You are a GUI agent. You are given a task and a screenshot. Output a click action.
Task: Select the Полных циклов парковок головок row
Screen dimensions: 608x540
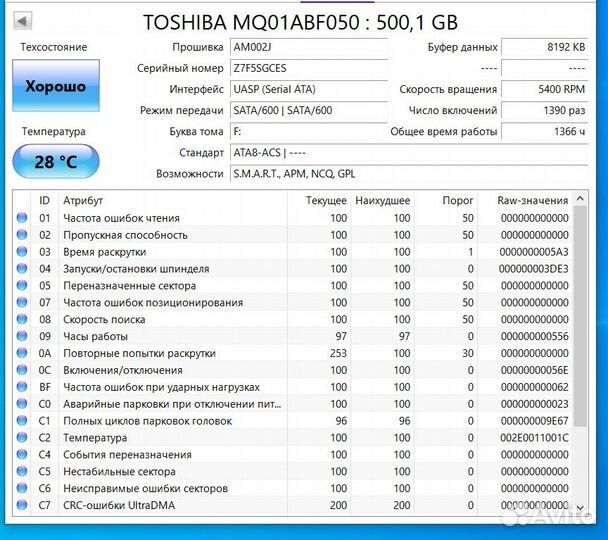point(293,421)
